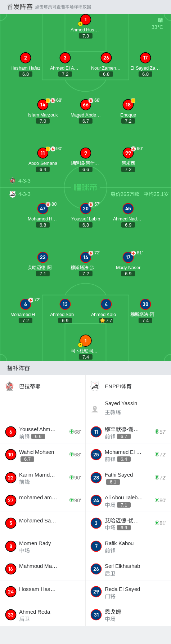The image size is (171, 644).
Task: Click the 巴拉蒂耶 team crest icon
Action: tap(10, 386)
